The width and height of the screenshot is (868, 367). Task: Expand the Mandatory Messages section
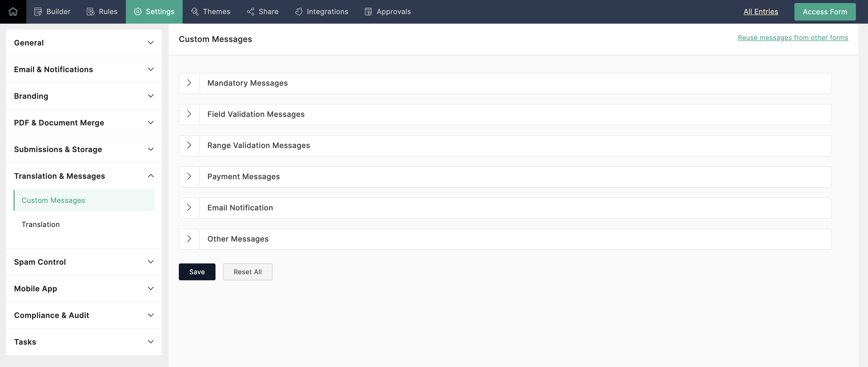(189, 83)
